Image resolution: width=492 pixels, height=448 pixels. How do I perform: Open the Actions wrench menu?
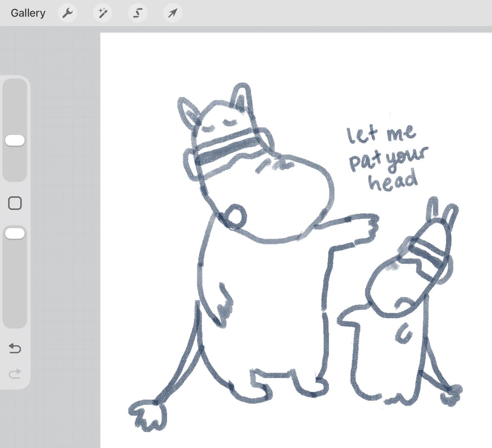(x=68, y=13)
